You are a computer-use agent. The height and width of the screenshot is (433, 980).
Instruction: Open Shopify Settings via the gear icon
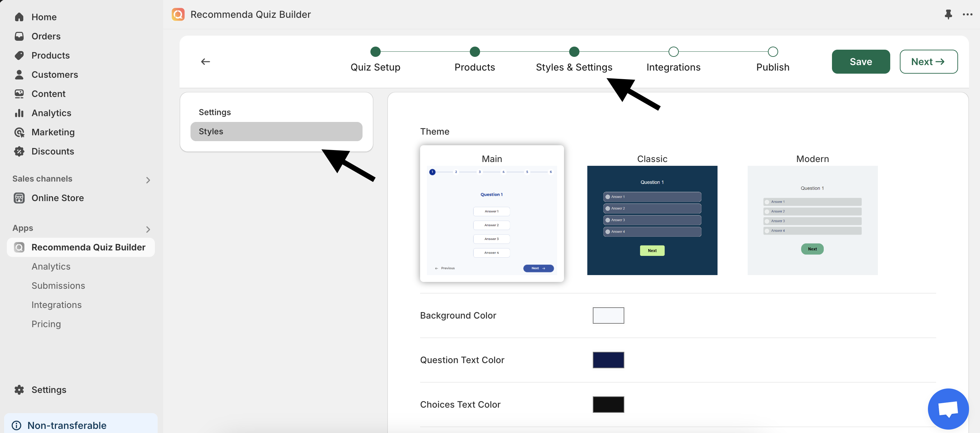(19, 389)
